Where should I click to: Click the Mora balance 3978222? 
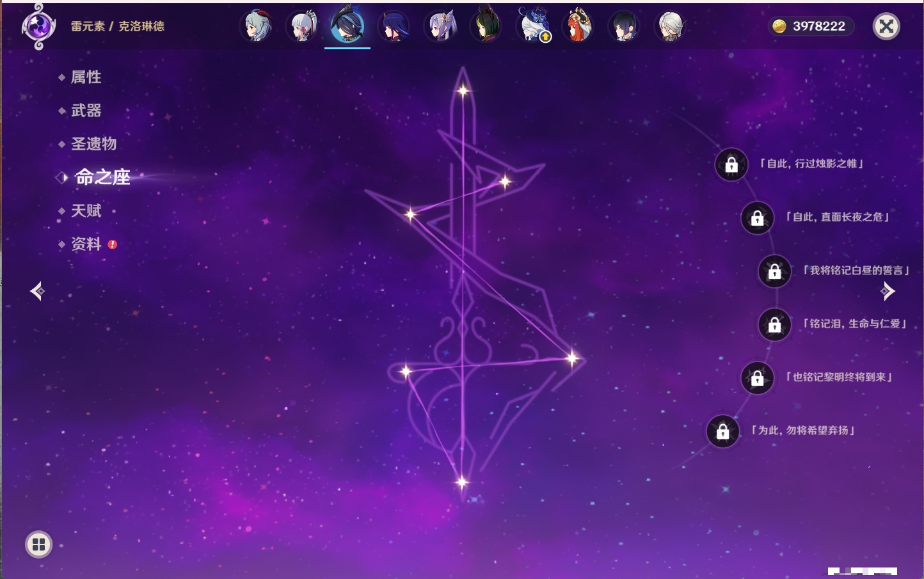(811, 26)
